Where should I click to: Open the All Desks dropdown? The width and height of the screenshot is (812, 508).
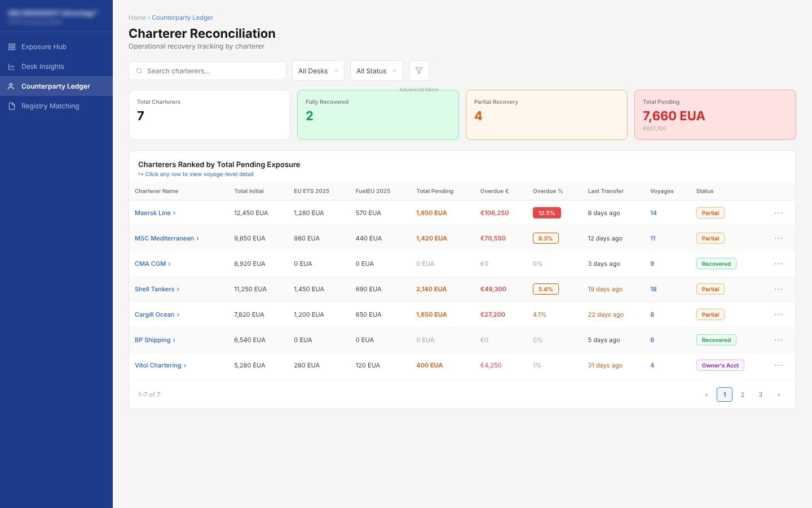(318, 71)
